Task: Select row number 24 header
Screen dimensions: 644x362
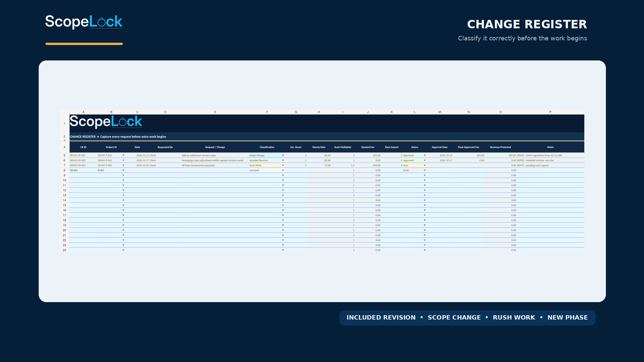Action: [64, 250]
